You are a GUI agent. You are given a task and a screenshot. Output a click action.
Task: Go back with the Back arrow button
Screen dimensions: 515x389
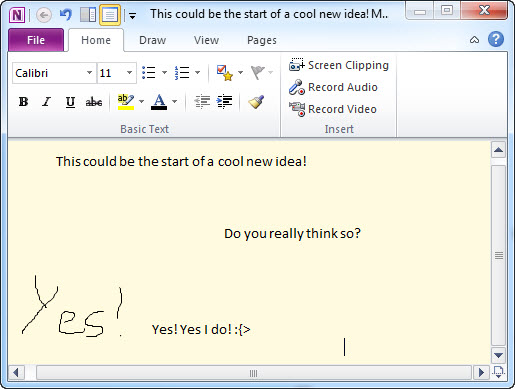pos(44,15)
